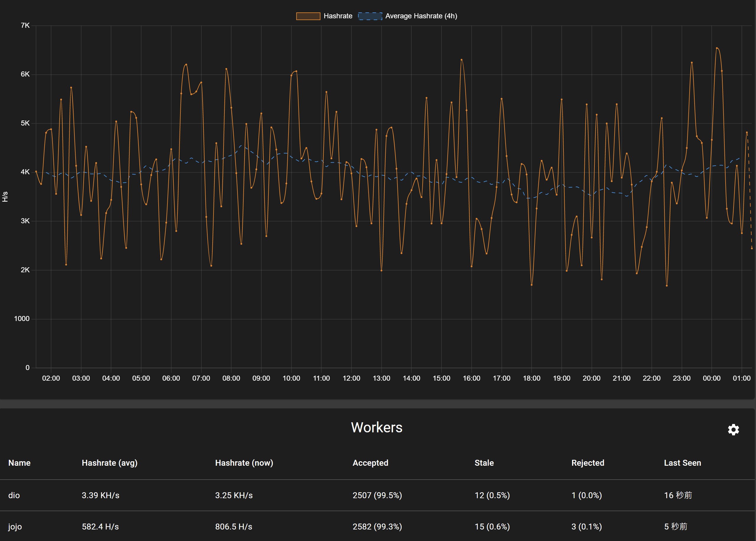Image resolution: width=756 pixels, height=541 pixels.
Task: Toggle the Hashrate legend swatch
Action: (x=308, y=16)
